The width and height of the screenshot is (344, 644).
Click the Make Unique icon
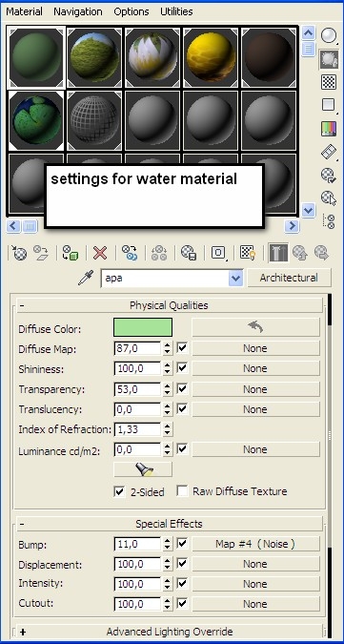coord(159,253)
